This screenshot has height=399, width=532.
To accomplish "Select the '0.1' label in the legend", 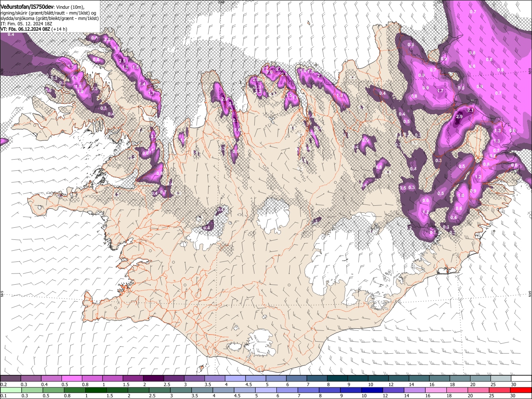I will [x=4, y=396].
